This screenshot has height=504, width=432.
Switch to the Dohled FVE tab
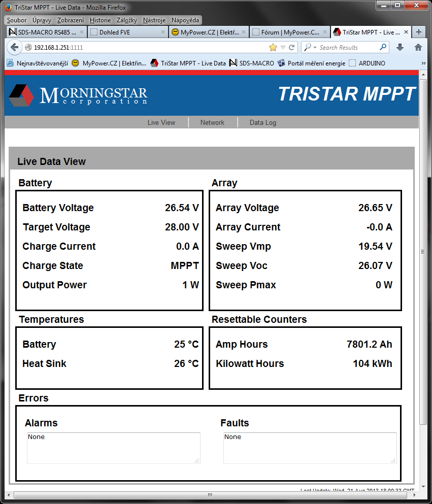tap(127, 32)
